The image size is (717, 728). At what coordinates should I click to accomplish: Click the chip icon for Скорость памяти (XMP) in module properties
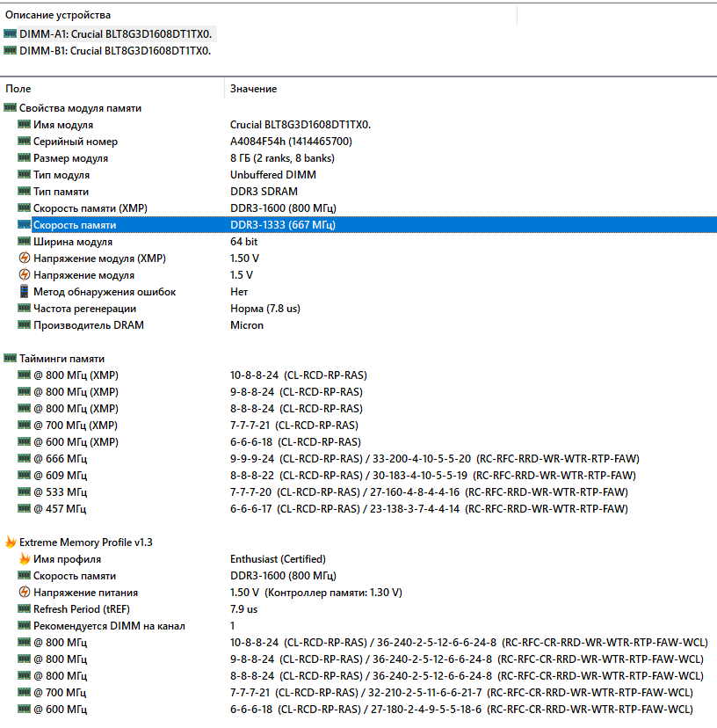click(x=24, y=207)
